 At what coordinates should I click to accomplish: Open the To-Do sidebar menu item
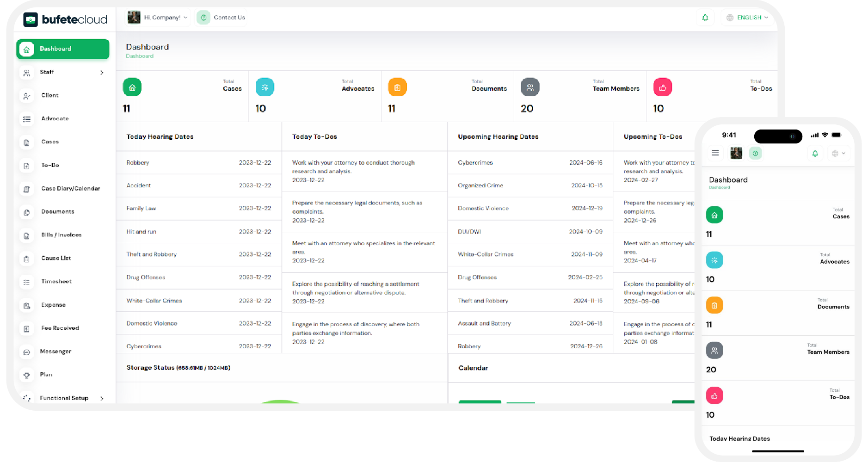[x=50, y=165]
